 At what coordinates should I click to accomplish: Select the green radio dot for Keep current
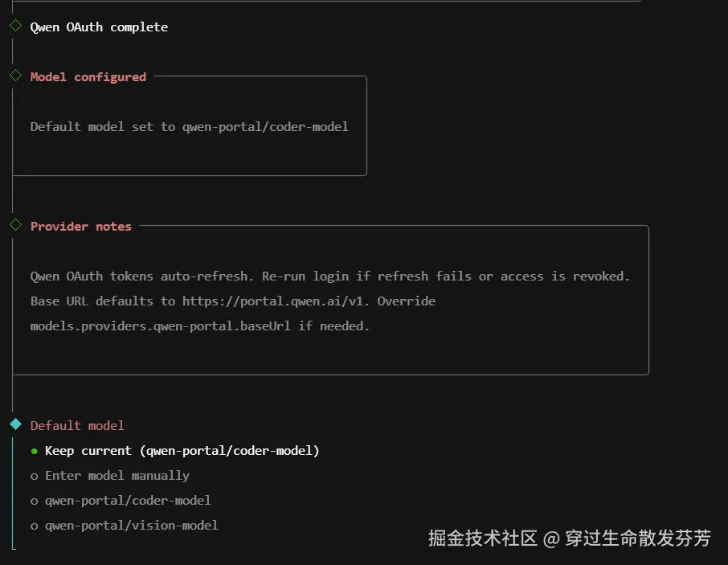[35, 451]
